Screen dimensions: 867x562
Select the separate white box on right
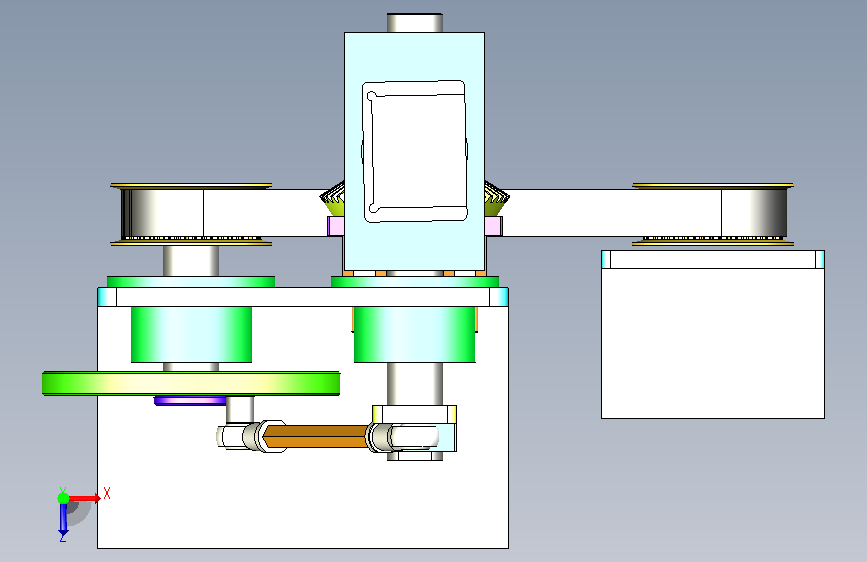pyautogui.click(x=713, y=343)
